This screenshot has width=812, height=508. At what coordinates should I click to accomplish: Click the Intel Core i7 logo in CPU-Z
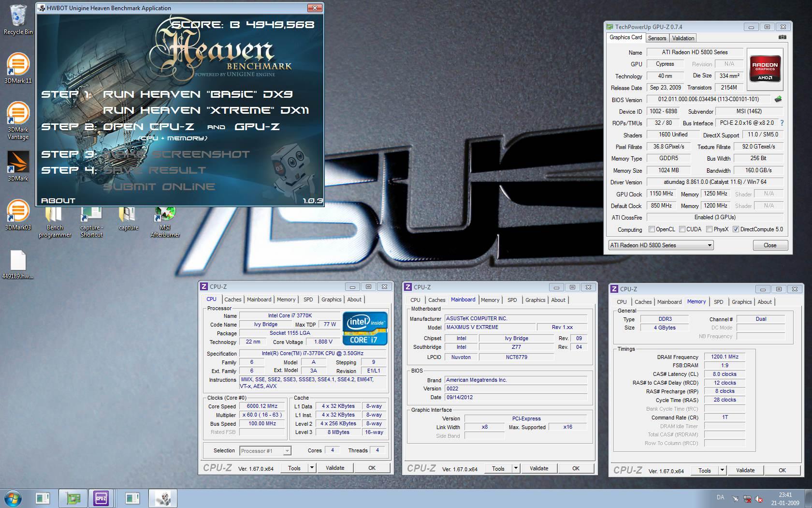click(365, 328)
